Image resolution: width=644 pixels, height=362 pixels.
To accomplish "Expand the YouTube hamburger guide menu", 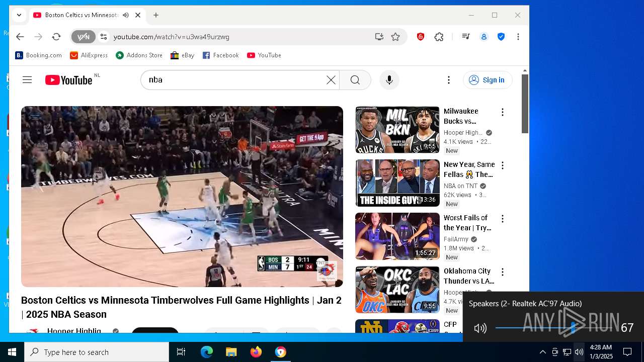I will 27,80.
